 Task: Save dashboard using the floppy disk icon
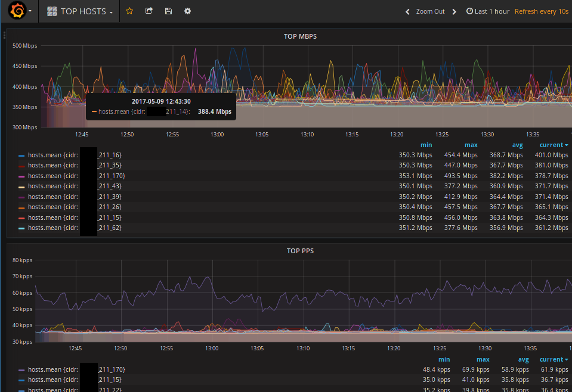pos(168,11)
